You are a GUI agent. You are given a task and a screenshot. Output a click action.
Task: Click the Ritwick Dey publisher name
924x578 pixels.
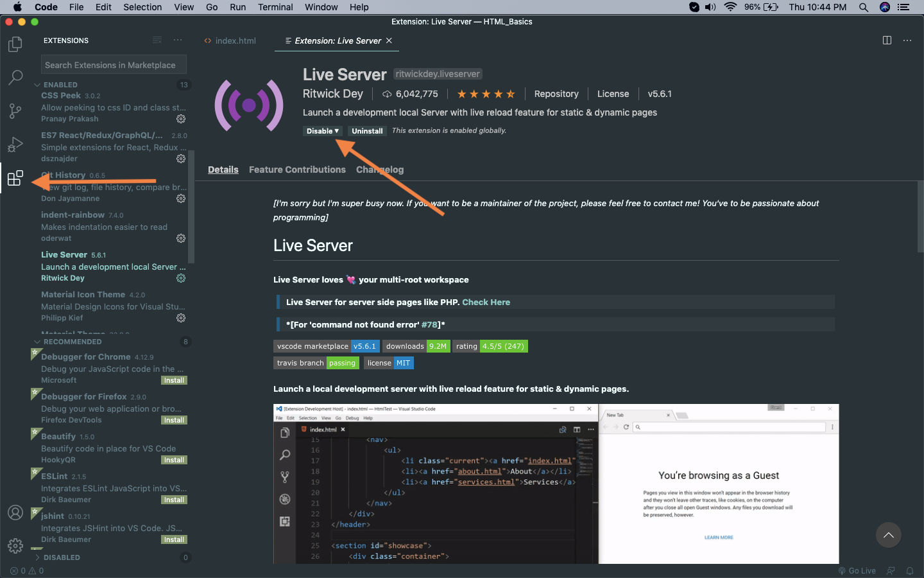pyautogui.click(x=332, y=94)
